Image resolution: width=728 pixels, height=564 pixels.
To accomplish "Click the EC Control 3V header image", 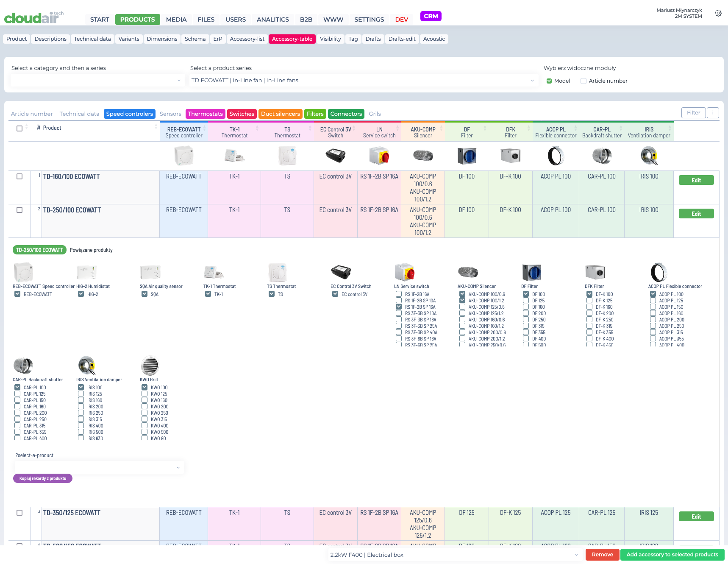I will [336, 156].
